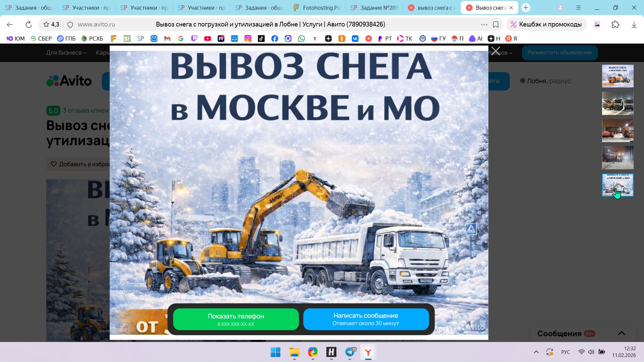Image resolution: width=644 pixels, height=362 pixels.
Task: Open WhatsApp bookmark in bookmarks bar
Action: click(302, 39)
